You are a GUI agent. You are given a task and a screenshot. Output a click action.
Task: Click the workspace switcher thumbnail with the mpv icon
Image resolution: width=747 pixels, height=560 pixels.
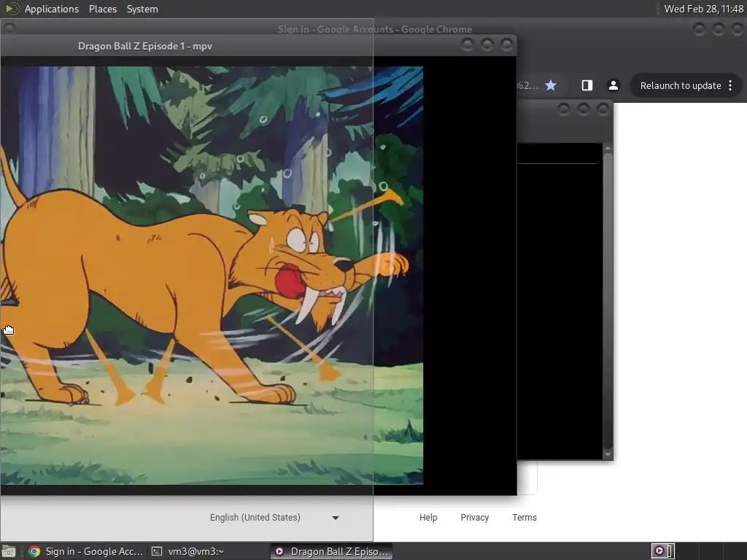[662, 551]
